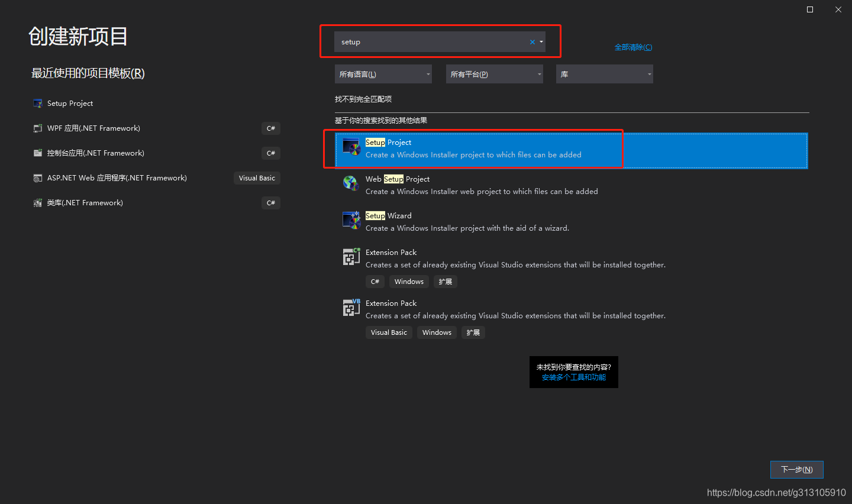Click the 扩展 tag under C# Extension Pack

pos(446,282)
